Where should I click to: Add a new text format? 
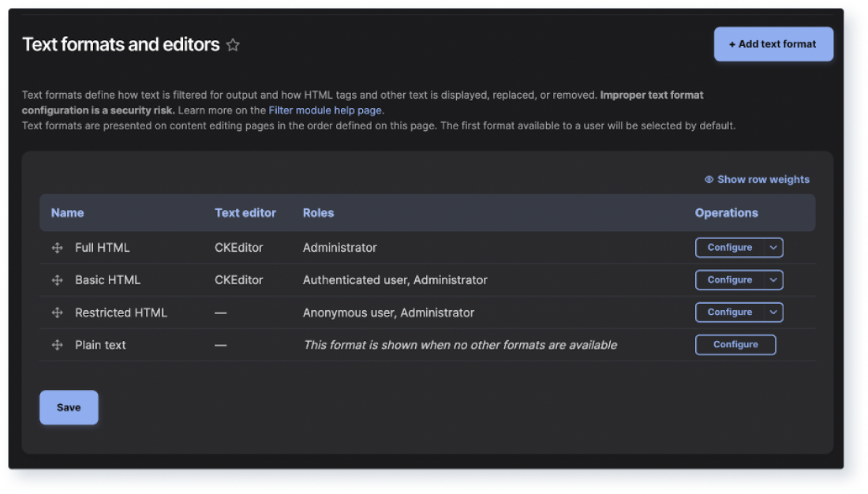pos(773,43)
